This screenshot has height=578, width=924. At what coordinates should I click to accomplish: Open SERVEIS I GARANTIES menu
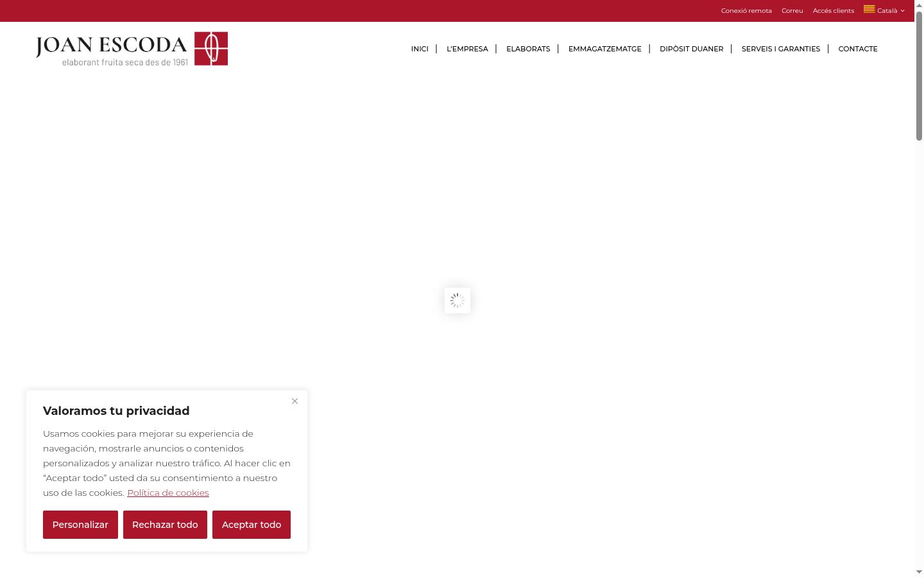pos(781,49)
